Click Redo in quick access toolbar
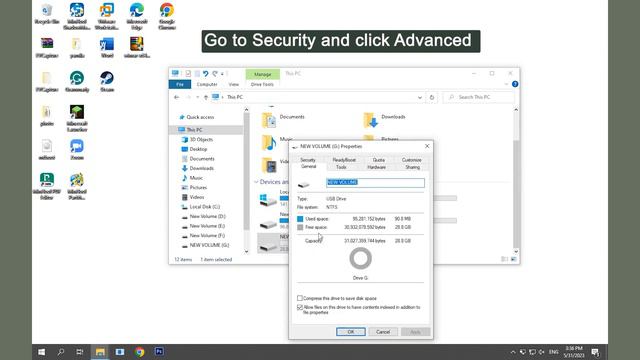Image resolution: width=640 pixels, height=360 pixels. click(215, 74)
